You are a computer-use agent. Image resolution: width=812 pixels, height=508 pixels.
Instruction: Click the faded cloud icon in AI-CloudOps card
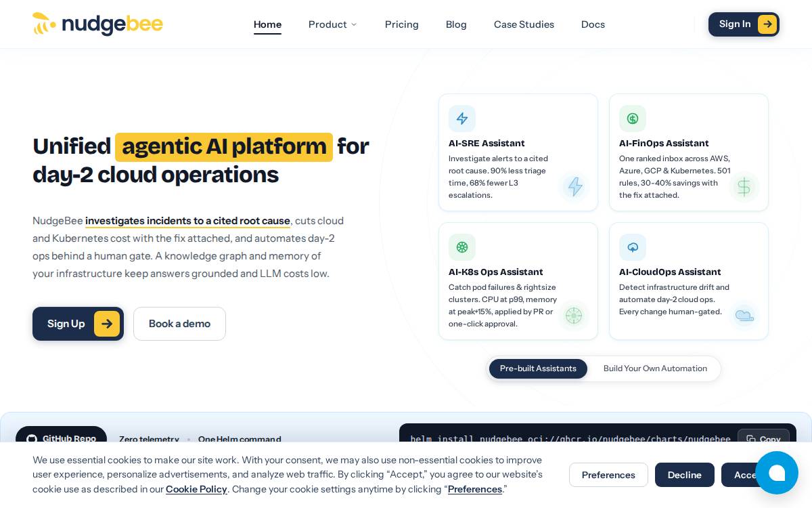[x=744, y=316]
